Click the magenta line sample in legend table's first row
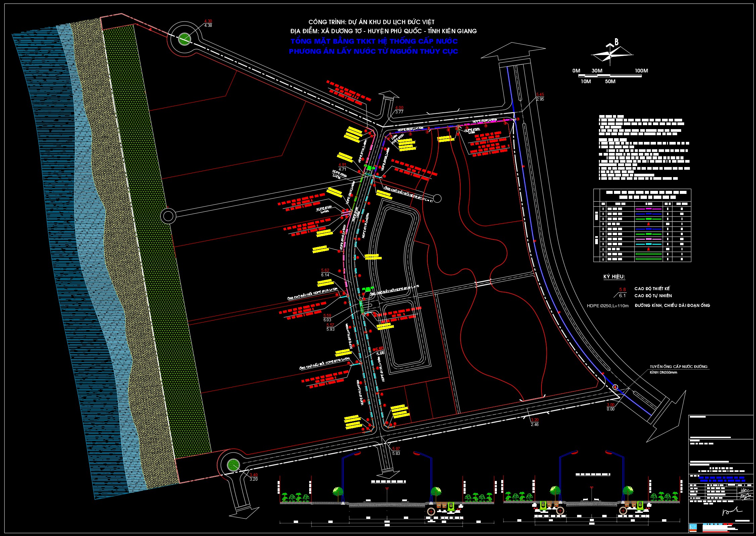Image resolution: width=756 pixels, height=536 pixels. click(648, 209)
